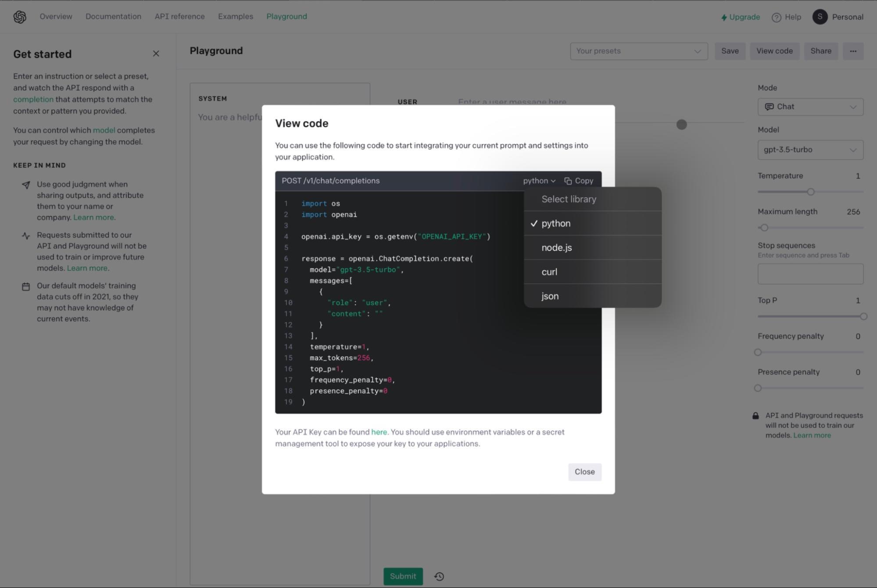877x588 pixels.
Task: Go to the Overview tab
Action: pyautogui.click(x=56, y=17)
